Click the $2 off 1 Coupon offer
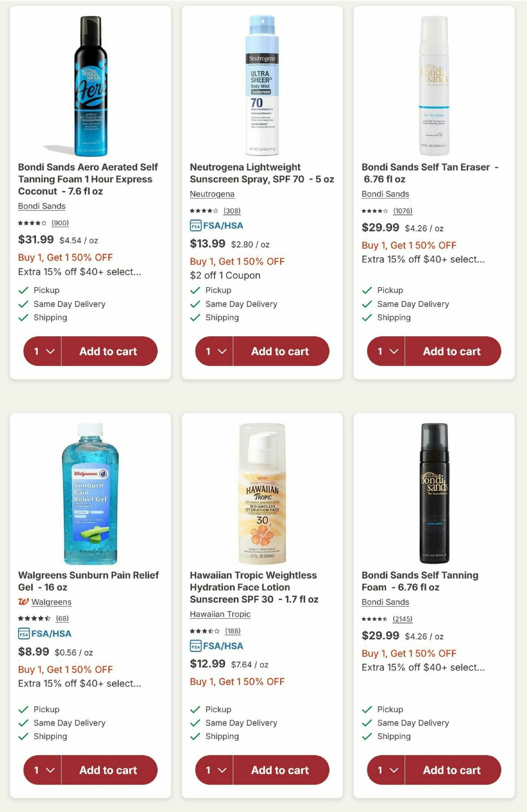This screenshot has height=812, width=527. (x=224, y=275)
